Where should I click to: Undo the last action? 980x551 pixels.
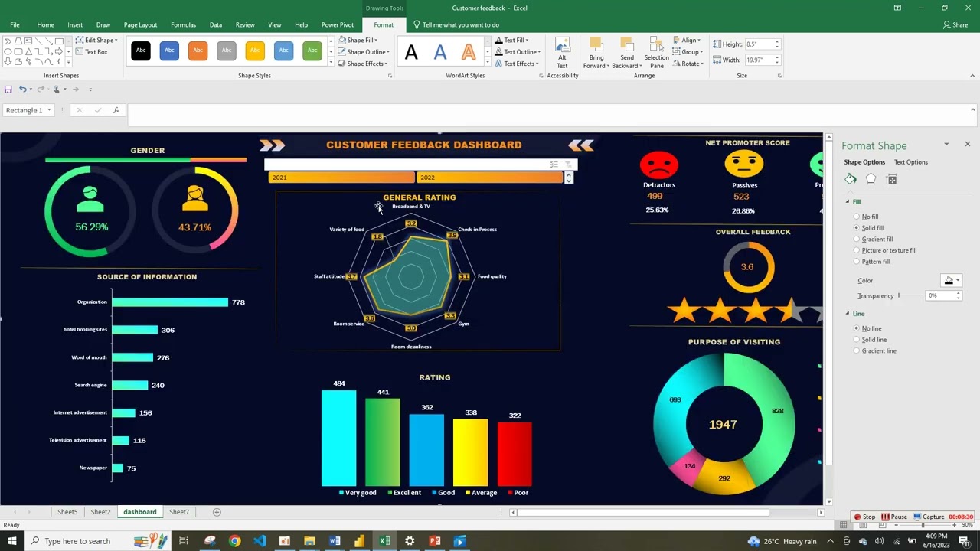click(23, 90)
